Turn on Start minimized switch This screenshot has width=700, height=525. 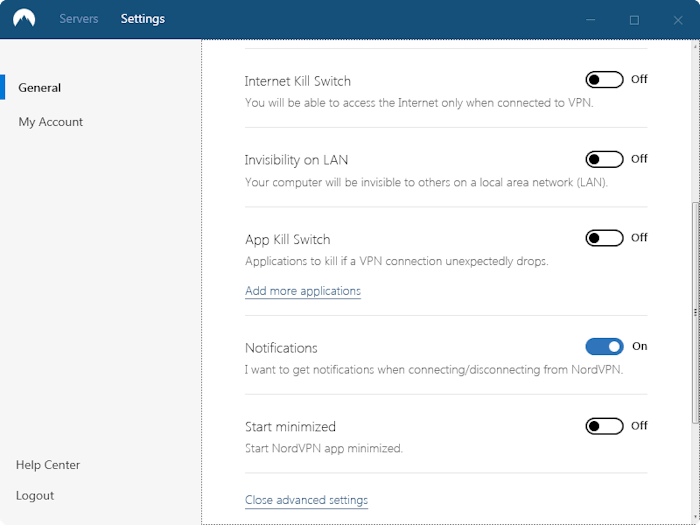tap(604, 426)
